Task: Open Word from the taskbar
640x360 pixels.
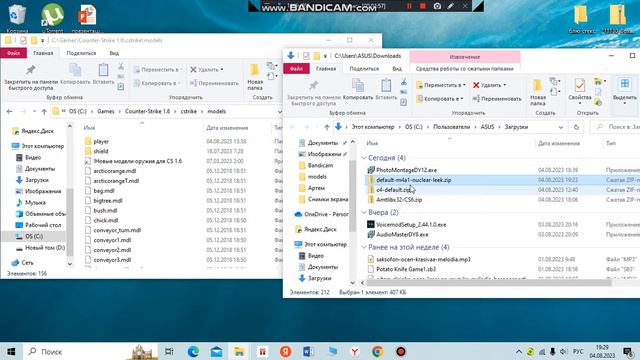Action: point(309,351)
